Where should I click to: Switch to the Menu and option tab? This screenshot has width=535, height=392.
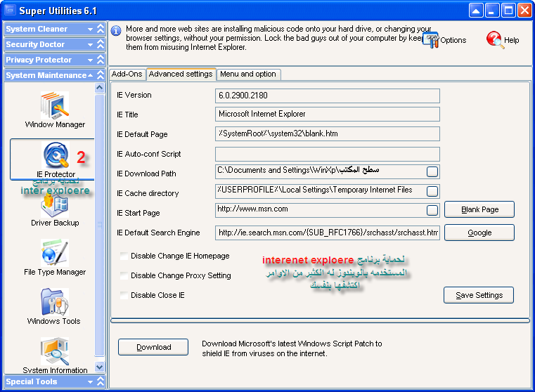(x=248, y=74)
